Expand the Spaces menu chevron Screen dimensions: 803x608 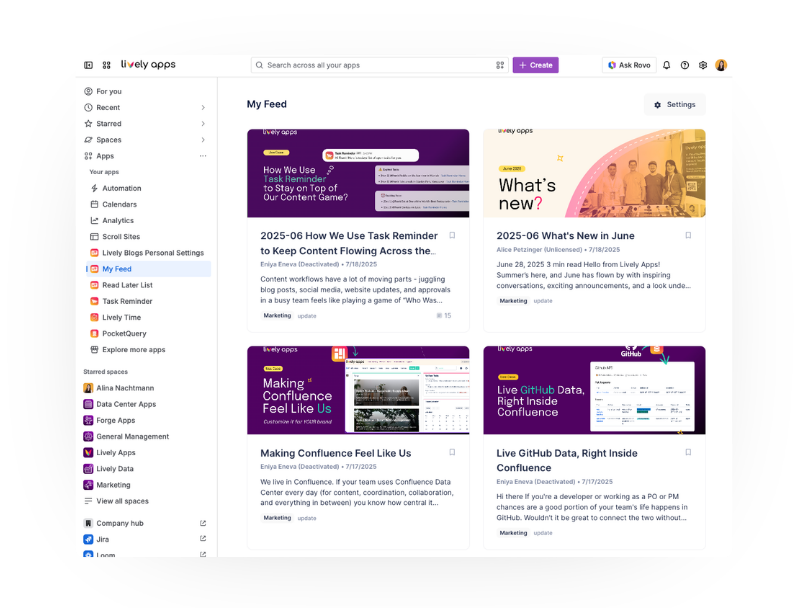203,140
